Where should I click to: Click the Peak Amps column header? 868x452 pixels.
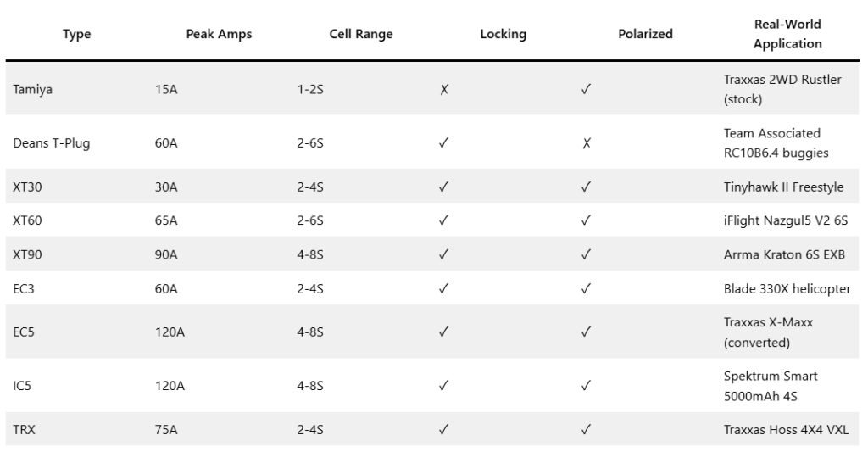[x=219, y=35]
